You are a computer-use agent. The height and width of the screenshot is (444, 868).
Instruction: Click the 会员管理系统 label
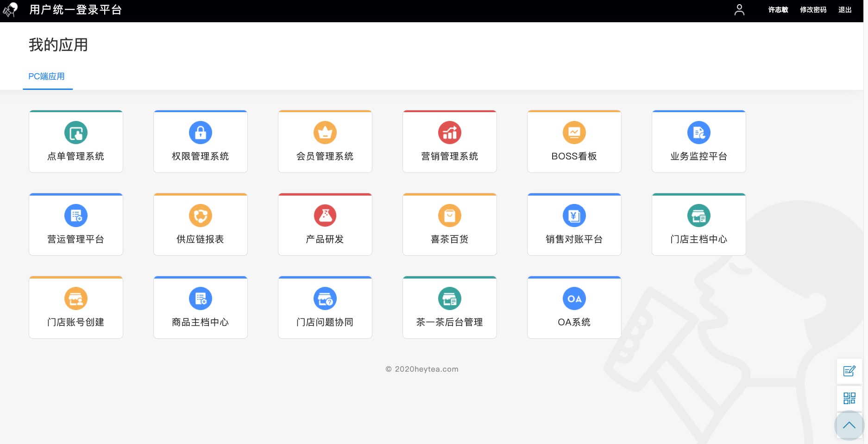(x=325, y=156)
